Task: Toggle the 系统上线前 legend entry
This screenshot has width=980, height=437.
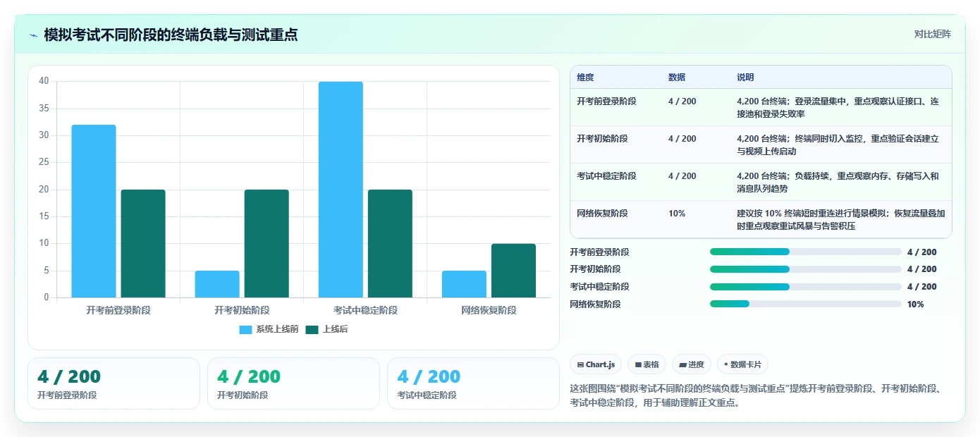Action: click(269, 329)
